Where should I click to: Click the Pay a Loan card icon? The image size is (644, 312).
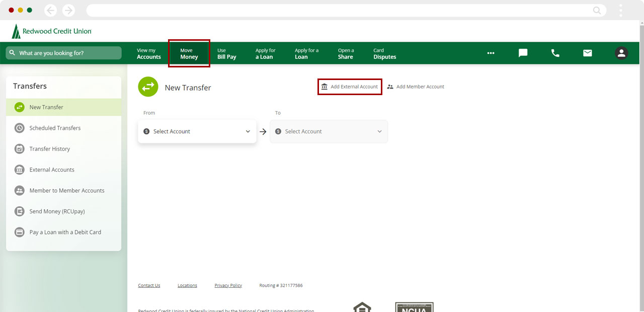(19, 232)
